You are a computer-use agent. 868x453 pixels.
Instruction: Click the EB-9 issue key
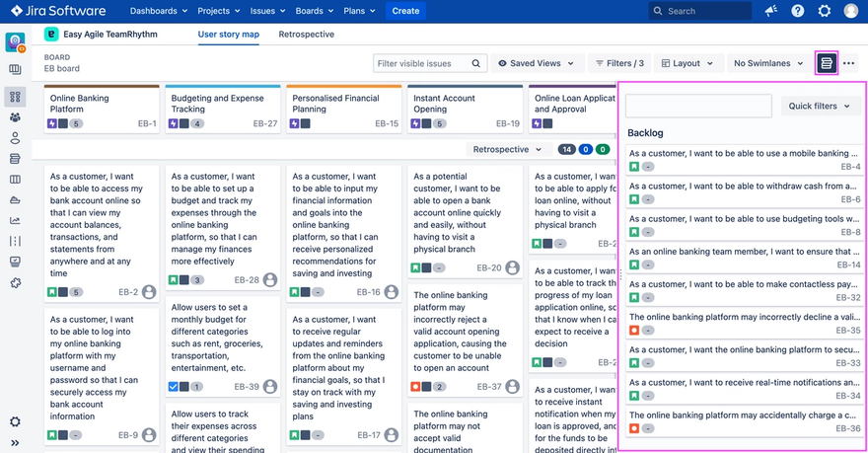(128, 435)
